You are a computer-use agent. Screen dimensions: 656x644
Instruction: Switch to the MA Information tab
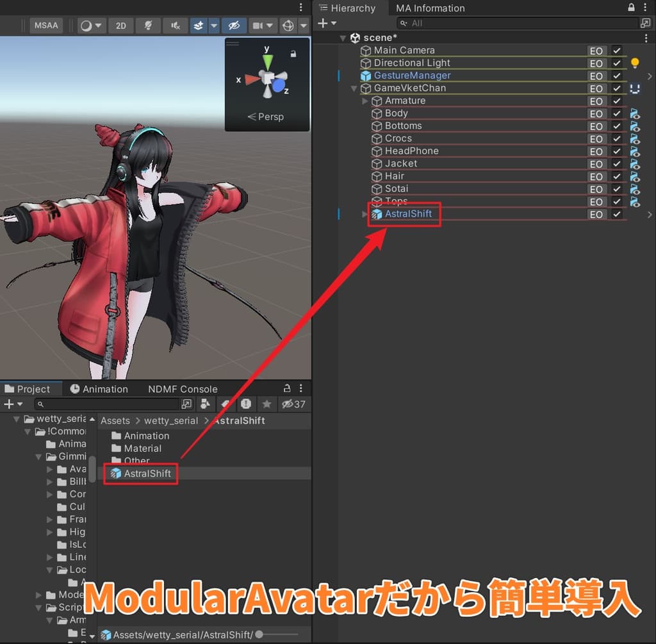tap(430, 8)
